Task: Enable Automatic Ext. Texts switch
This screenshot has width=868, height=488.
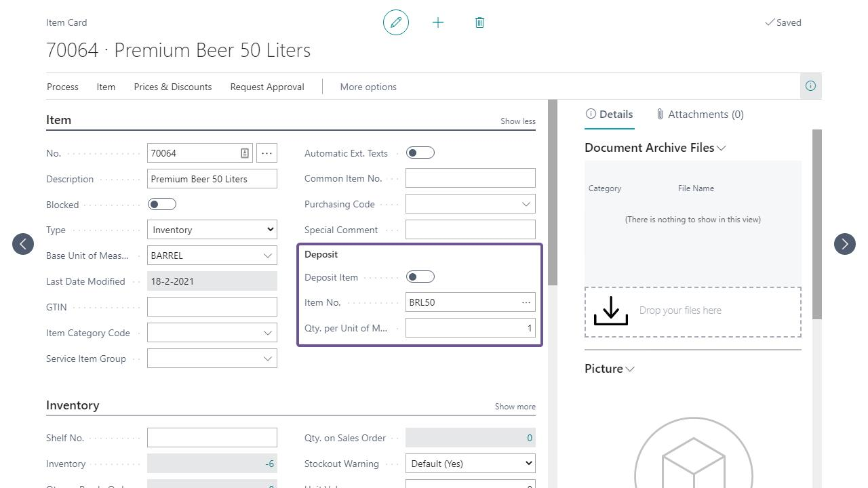Action: tap(420, 153)
